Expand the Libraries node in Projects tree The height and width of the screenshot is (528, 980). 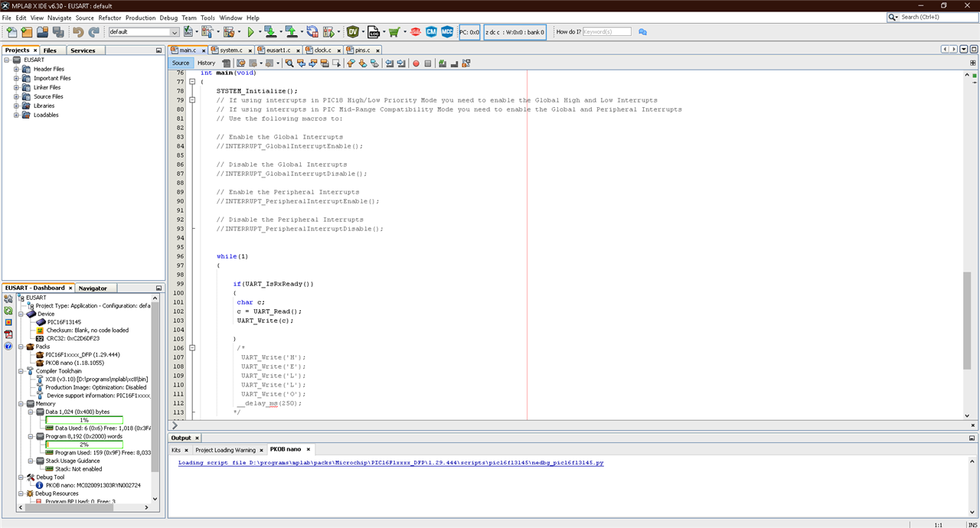pos(16,106)
